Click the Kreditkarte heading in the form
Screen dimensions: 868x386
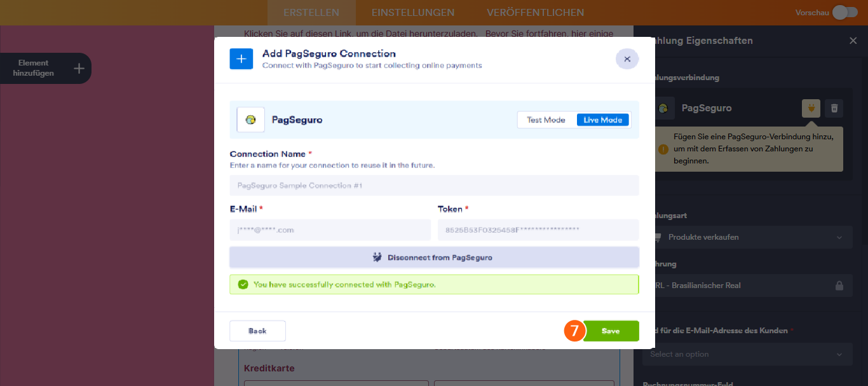tap(269, 368)
